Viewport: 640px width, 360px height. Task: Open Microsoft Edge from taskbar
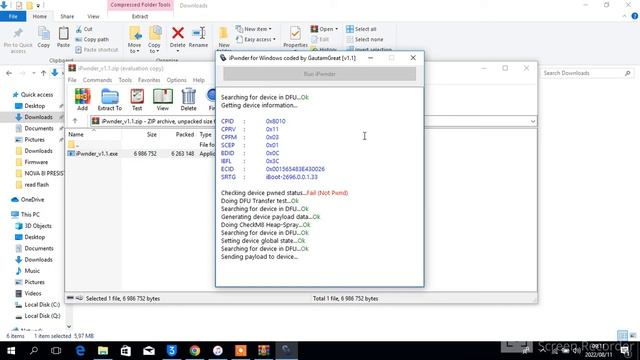pyautogui.click(x=80, y=351)
